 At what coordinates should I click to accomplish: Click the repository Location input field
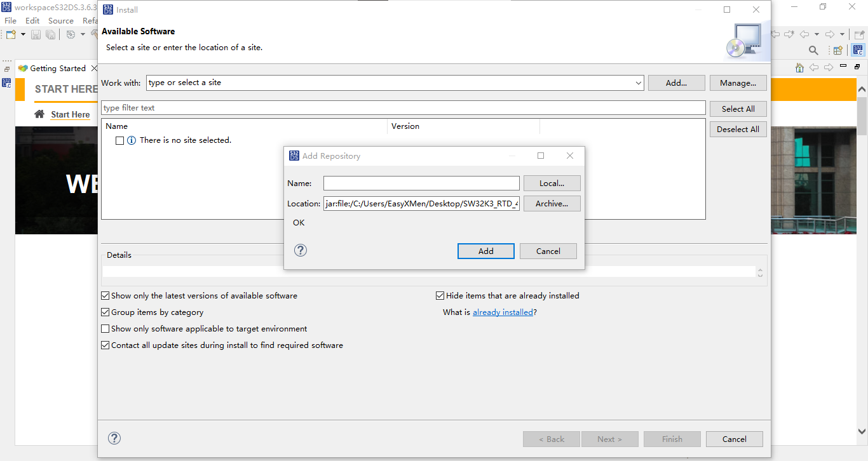[x=421, y=203]
